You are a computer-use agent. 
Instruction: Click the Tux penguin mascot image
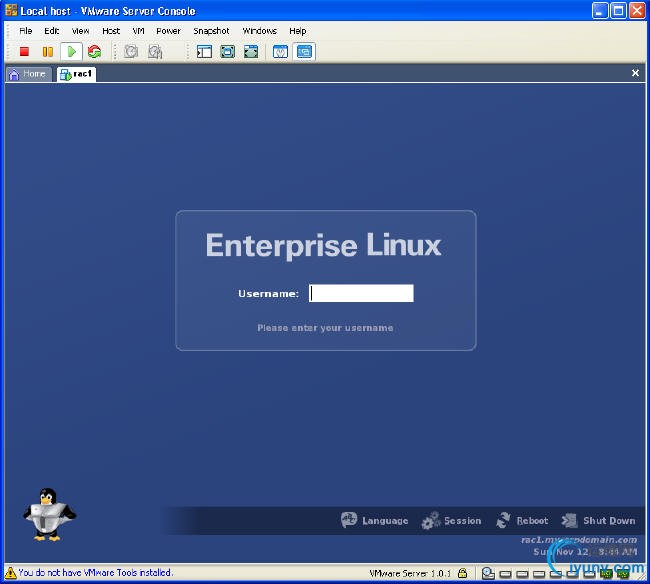(49, 514)
